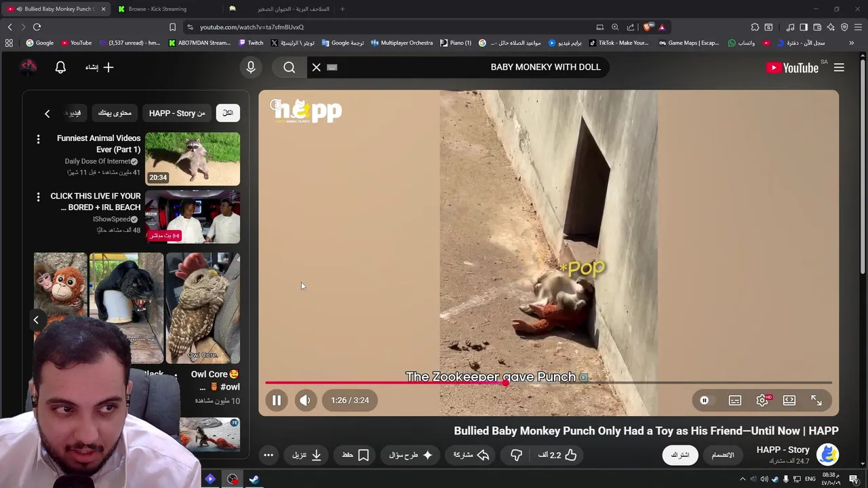The width and height of the screenshot is (868, 488).
Task: Click the 1:26 / 3:24 time display
Action: click(350, 400)
